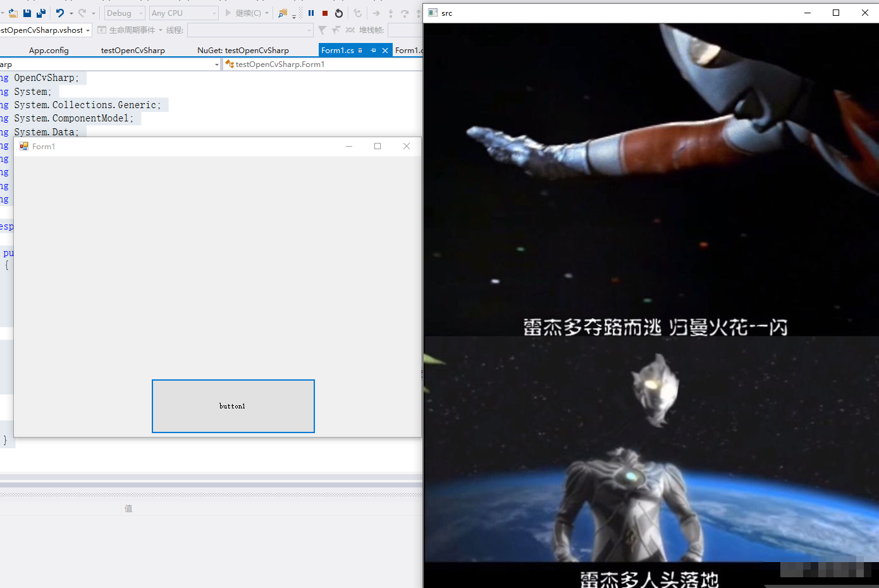Open the Any CPU platform dropdown
Screen dimensions: 879x588
point(183,13)
